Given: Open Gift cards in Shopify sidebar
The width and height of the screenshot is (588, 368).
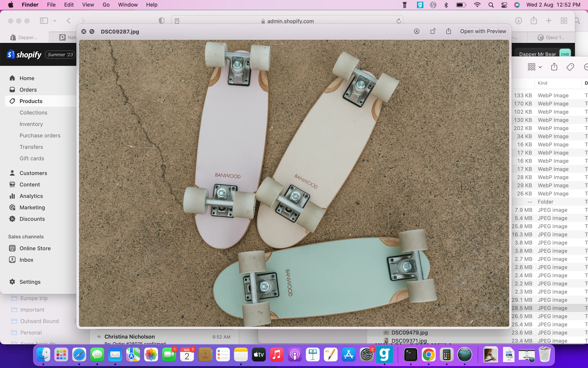Looking at the screenshot, I should pos(32,158).
